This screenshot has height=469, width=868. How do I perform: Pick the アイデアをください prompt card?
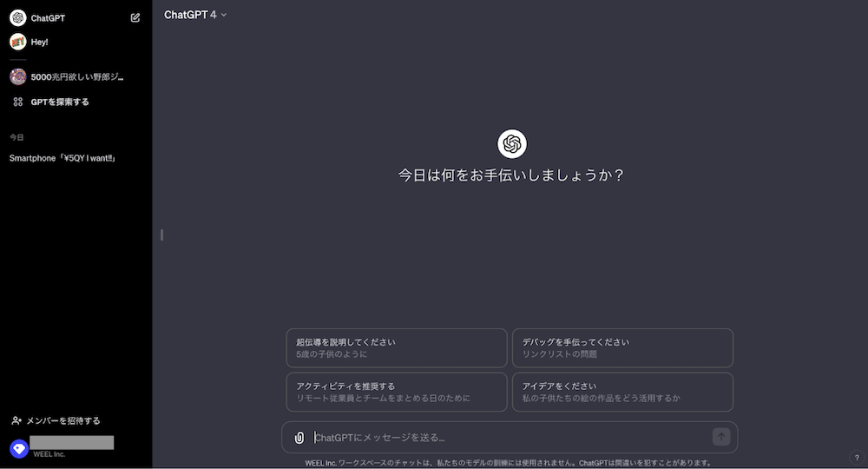[622, 392]
